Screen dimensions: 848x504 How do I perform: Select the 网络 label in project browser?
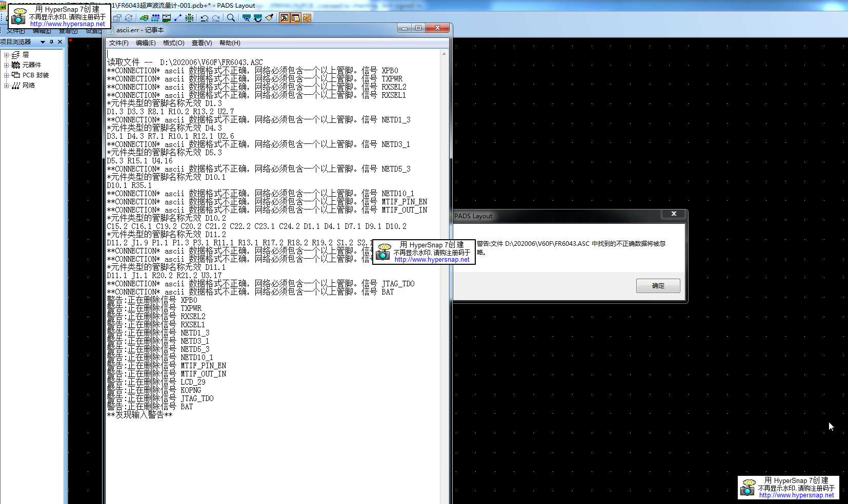coord(29,86)
